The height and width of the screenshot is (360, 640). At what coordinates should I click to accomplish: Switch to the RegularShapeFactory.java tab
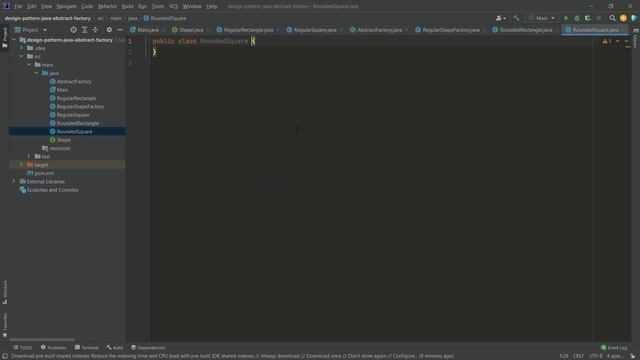click(450, 30)
